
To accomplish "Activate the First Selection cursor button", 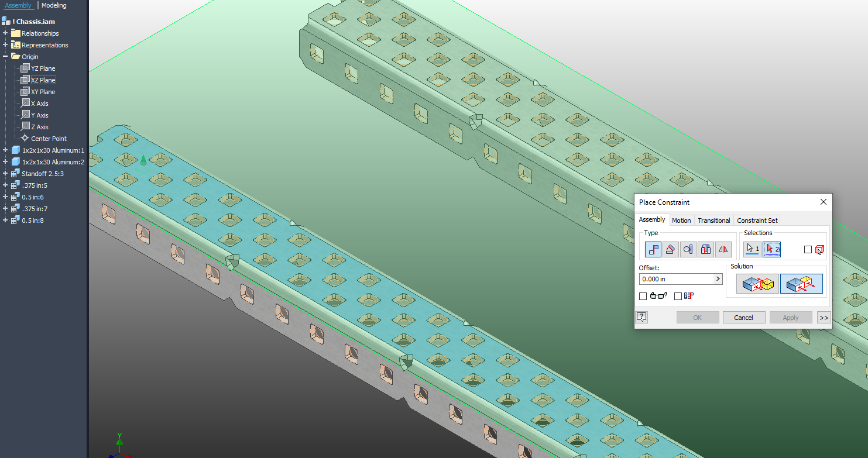I will tap(753, 249).
